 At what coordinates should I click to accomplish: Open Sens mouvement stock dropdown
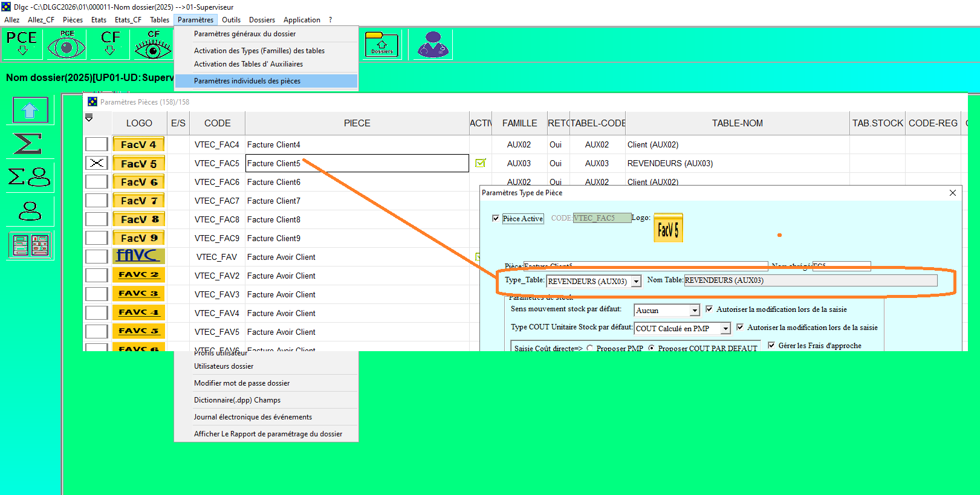695,311
